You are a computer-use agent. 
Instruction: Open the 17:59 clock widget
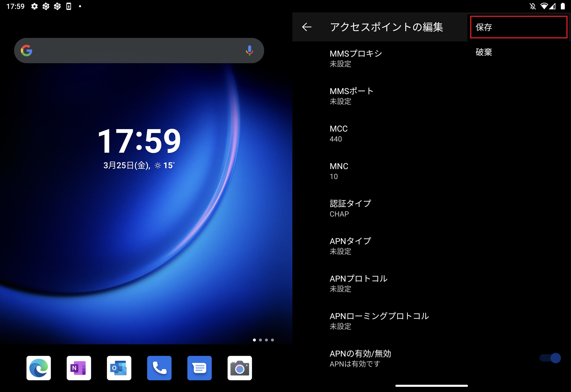(139, 141)
